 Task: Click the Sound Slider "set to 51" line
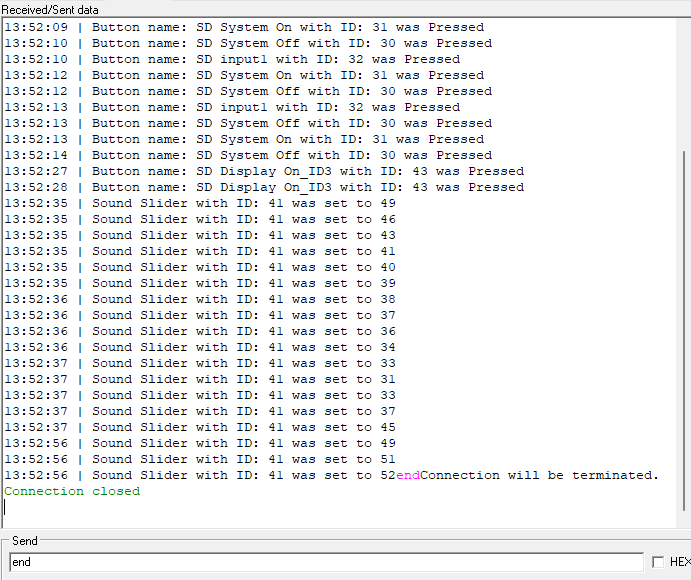tap(200, 459)
